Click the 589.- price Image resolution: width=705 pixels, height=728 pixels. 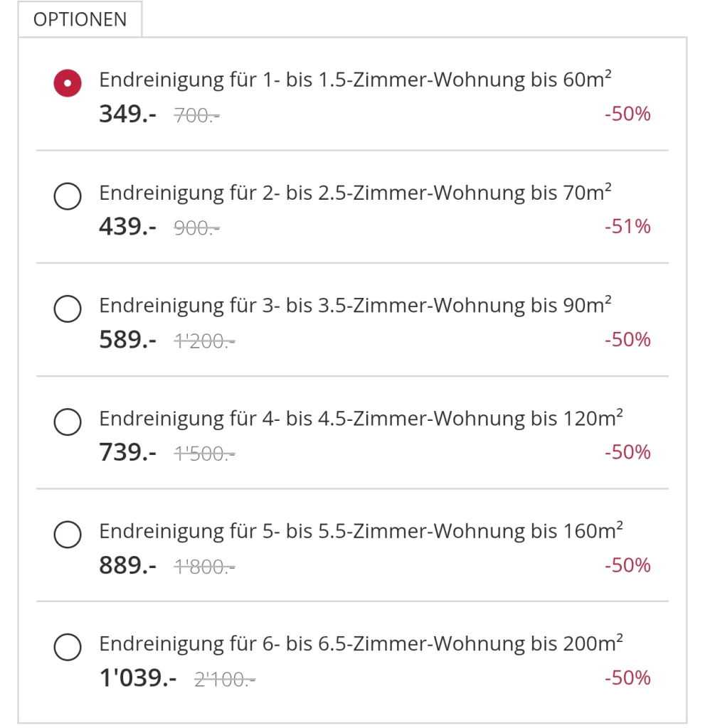pos(127,340)
